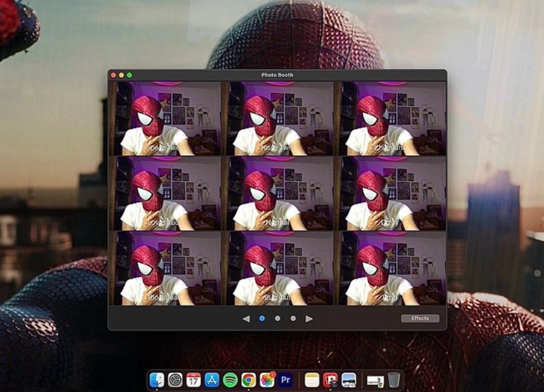This screenshot has height=392, width=544.
Task: Open System Preferences from the dock
Action: pos(175,380)
